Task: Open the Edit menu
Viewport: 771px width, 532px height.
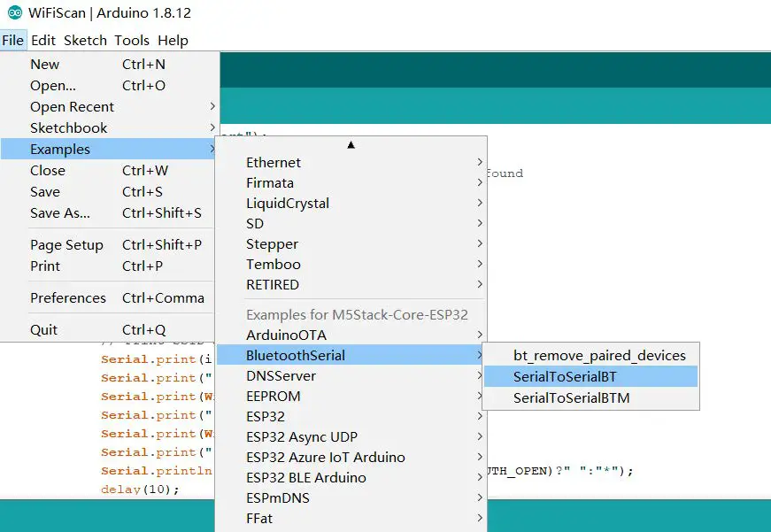Action: point(43,41)
